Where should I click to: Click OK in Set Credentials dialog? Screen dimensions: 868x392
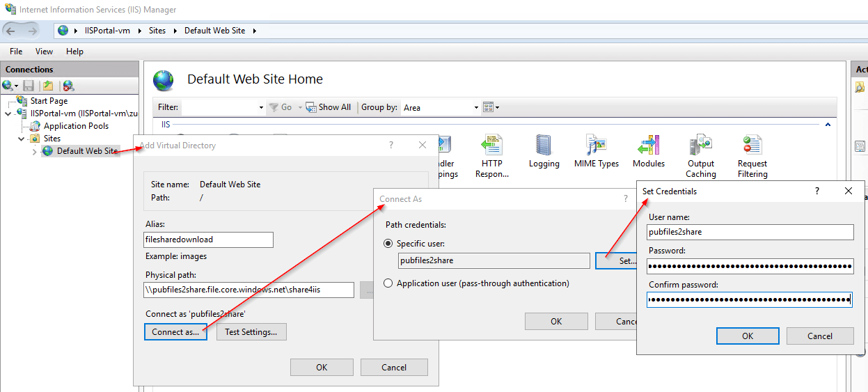(x=748, y=336)
